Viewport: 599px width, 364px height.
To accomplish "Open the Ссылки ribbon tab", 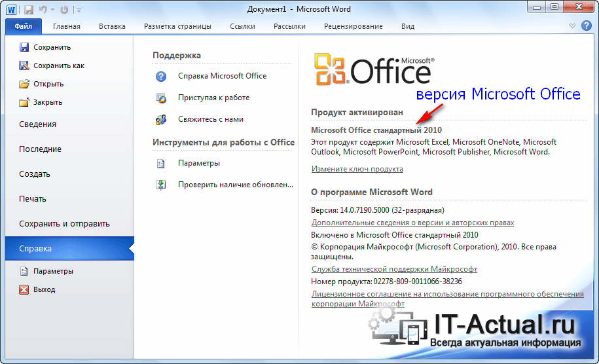I will pyautogui.click(x=243, y=26).
